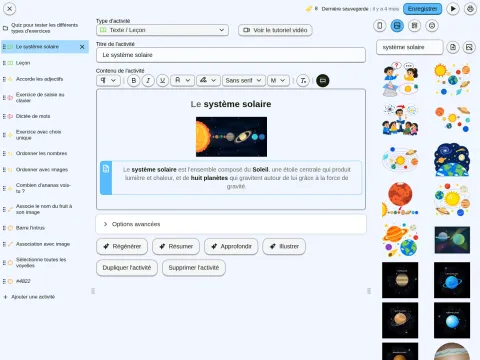
Task: Click the Illustrer button
Action: coord(284,246)
